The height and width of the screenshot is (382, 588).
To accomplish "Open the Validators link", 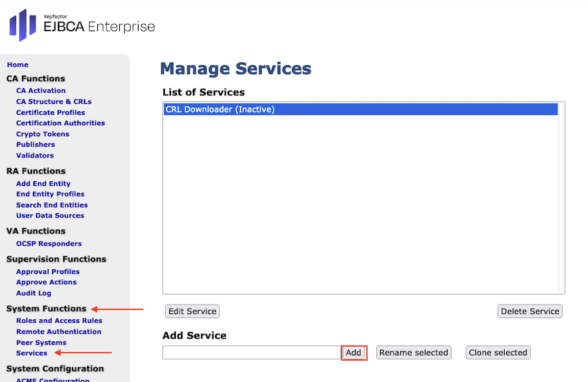I will tap(35, 155).
